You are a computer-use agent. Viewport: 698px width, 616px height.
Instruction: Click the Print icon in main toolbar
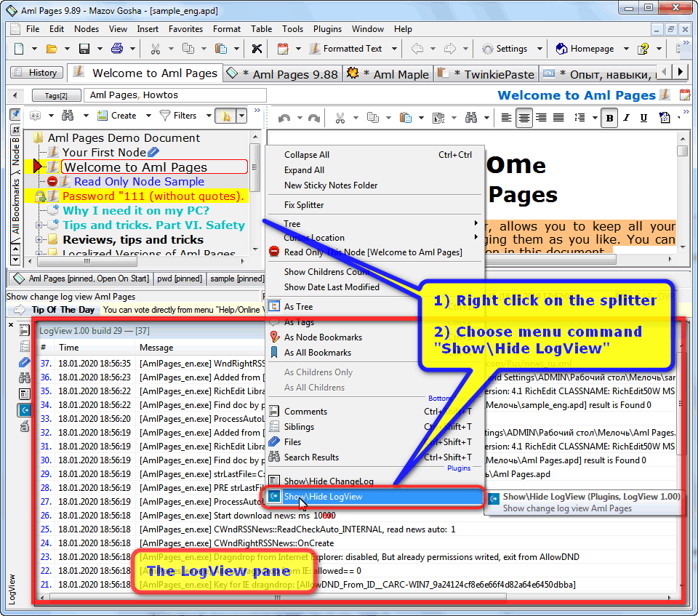coord(117,49)
